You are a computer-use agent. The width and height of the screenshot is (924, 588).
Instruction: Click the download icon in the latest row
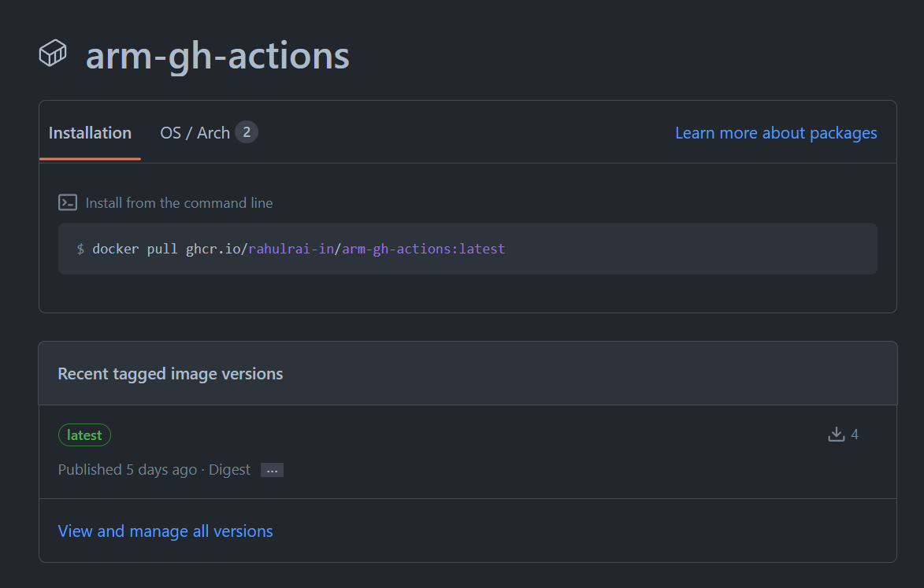[836, 435]
